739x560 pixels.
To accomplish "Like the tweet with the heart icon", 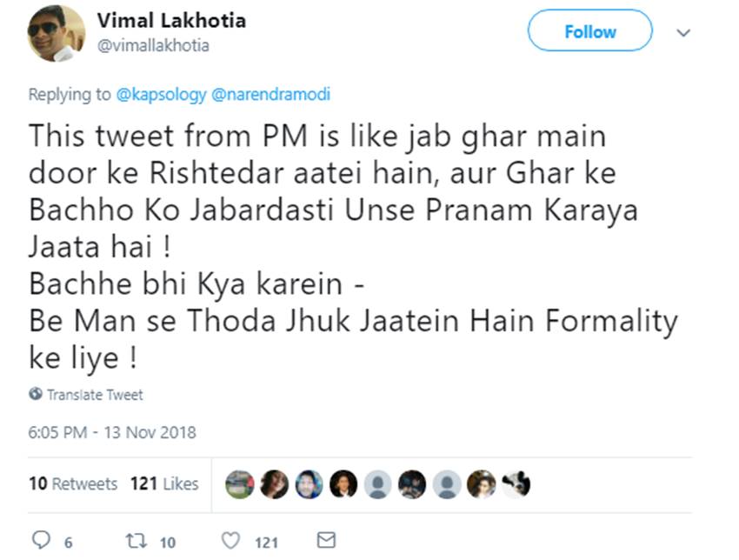I will [x=230, y=541].
